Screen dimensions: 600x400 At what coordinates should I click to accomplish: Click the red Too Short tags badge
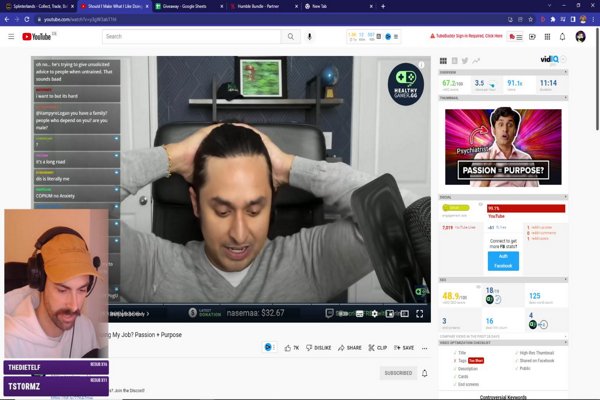476,361
